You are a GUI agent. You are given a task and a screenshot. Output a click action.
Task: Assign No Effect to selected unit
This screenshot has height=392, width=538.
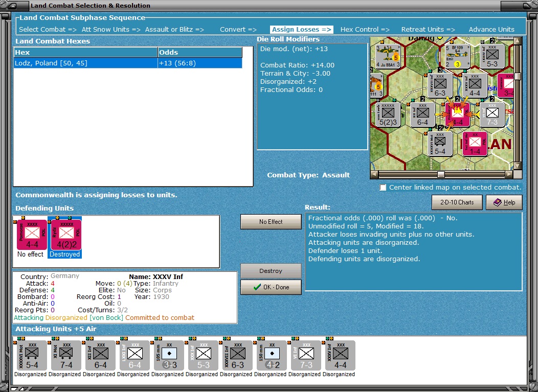tap(271, 222)
